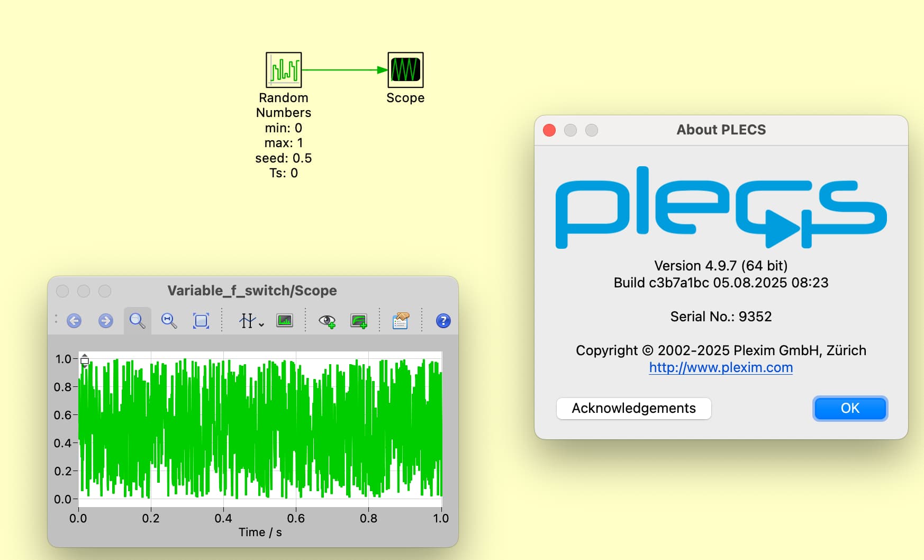This screenshot has height=560, width=924.
Task: Click the "Serial No.: 9352" text
Action: [721, 317]
